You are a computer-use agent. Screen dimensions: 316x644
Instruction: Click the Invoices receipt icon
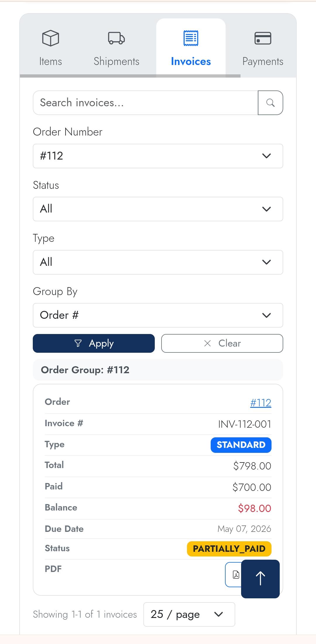tap(190, 38)
